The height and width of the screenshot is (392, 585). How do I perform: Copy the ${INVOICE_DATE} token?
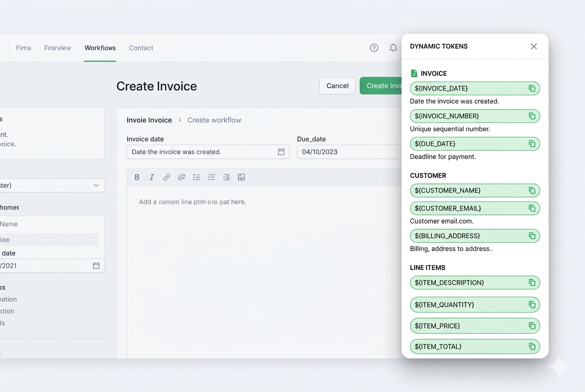coord(533,88)
